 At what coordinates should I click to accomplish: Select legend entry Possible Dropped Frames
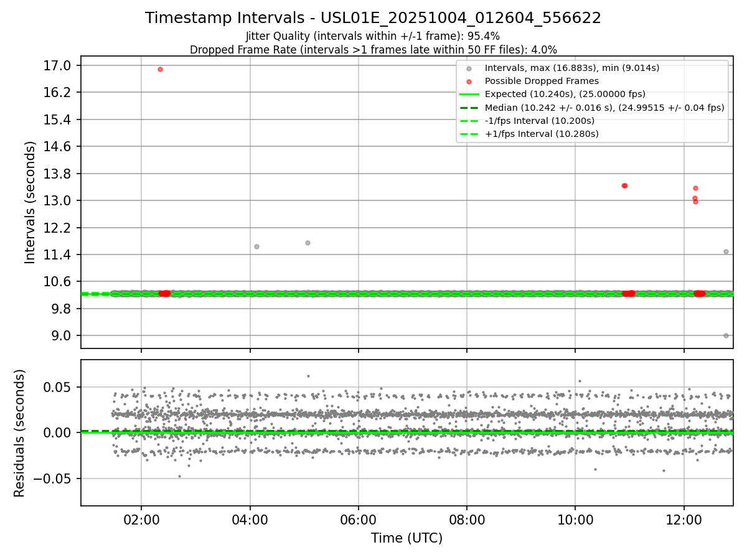(542, 81)
